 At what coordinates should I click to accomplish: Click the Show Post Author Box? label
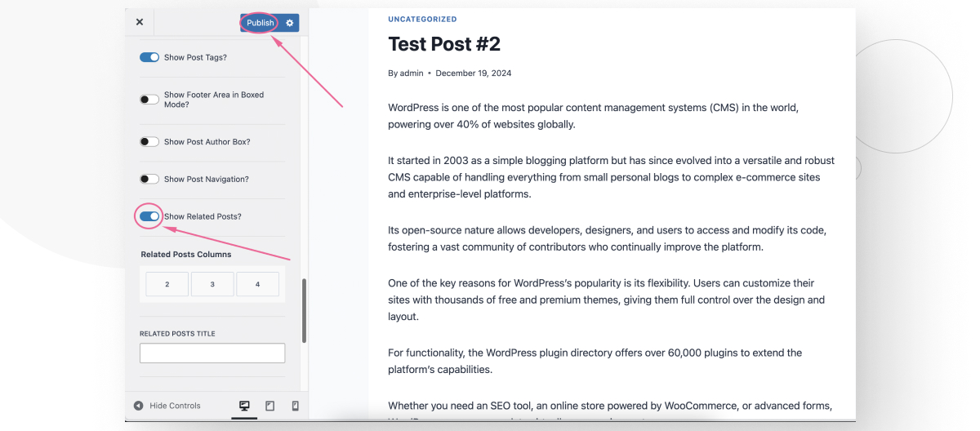click(207, 142)
